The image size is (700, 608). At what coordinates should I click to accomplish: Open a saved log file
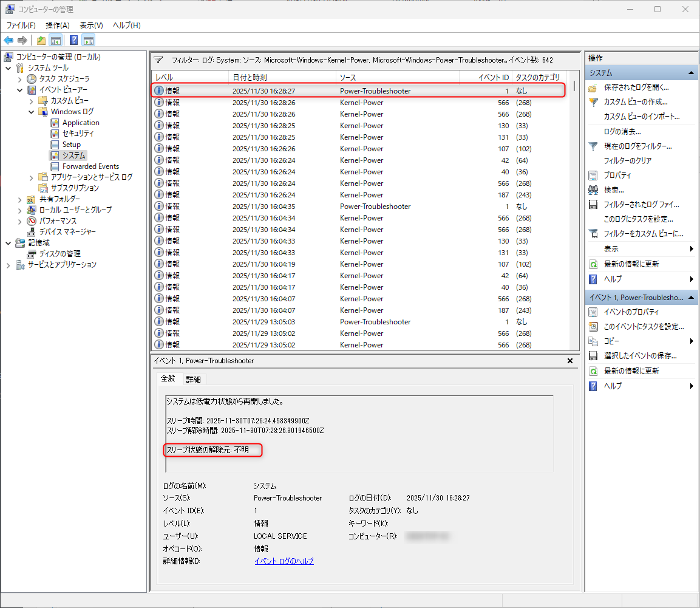click(x=635, y=86)
